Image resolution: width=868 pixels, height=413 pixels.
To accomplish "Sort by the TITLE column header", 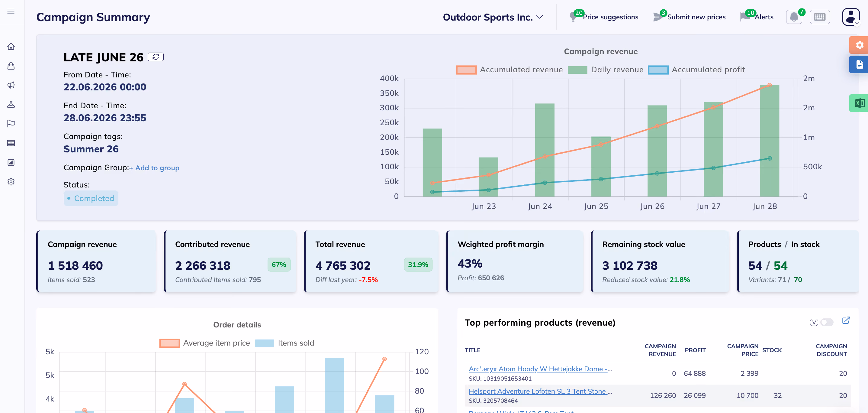I will (472, 350).
